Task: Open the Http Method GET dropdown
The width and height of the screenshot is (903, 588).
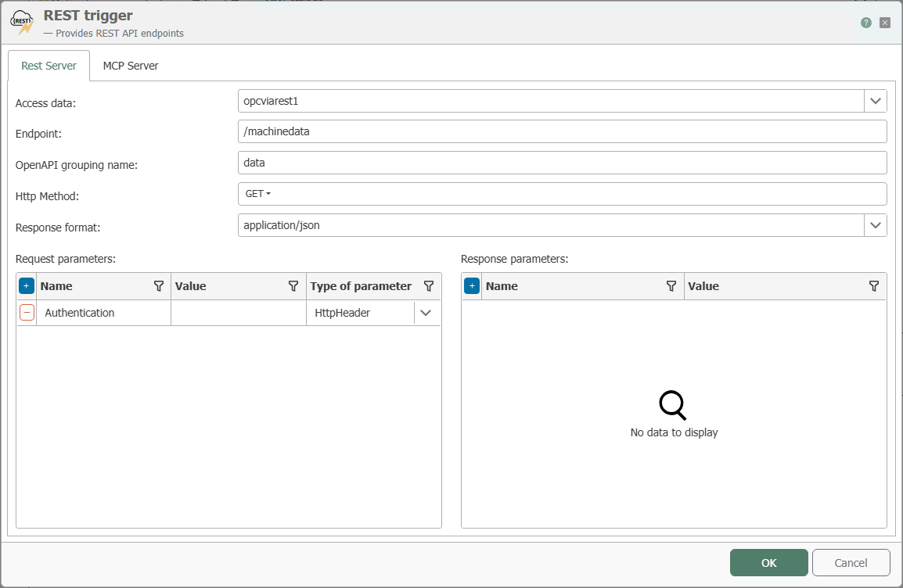Action: (x=258, y=194)
